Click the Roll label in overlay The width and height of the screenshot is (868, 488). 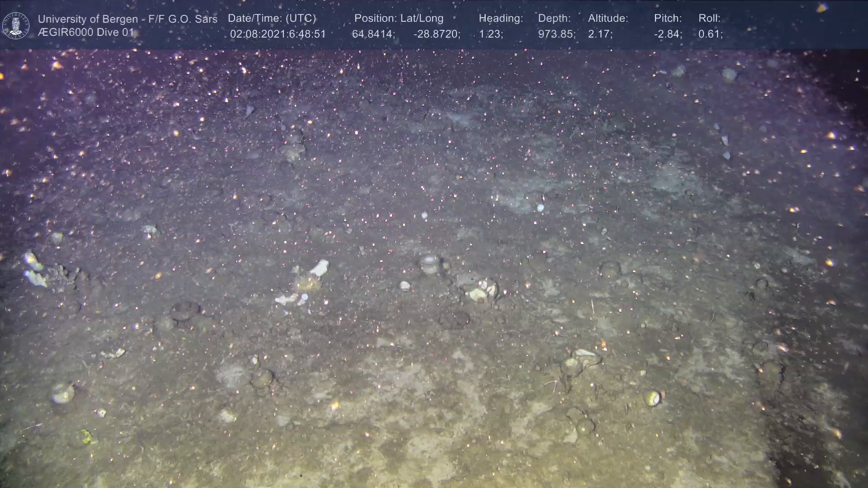click(709, 19)
